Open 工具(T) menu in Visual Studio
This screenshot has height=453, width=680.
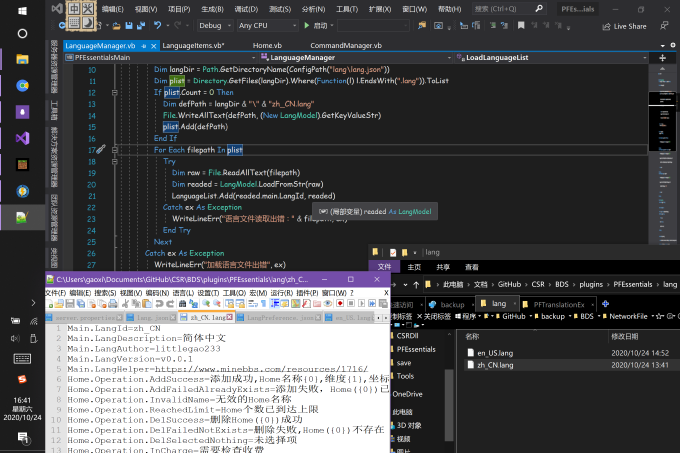tap(347, 9)
